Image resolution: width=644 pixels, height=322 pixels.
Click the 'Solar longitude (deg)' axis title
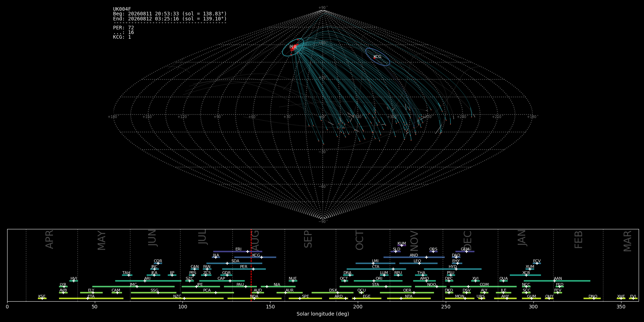click(x=323, y=314)
